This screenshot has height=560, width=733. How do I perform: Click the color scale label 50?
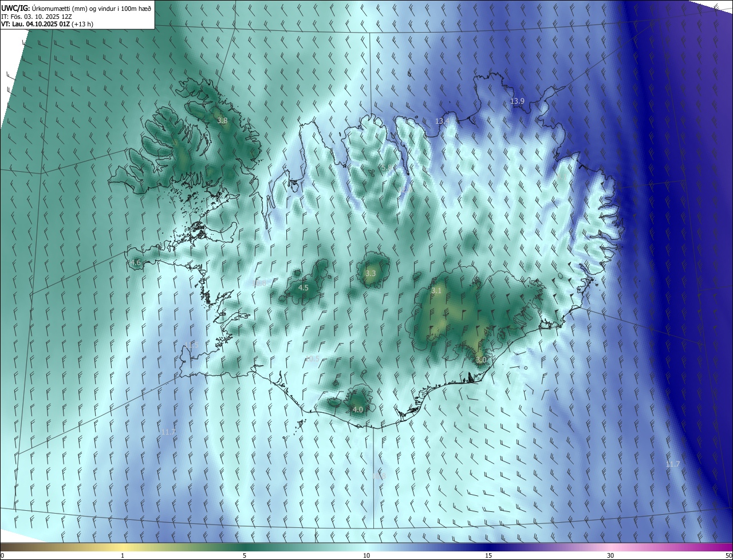tap(728, 556)
